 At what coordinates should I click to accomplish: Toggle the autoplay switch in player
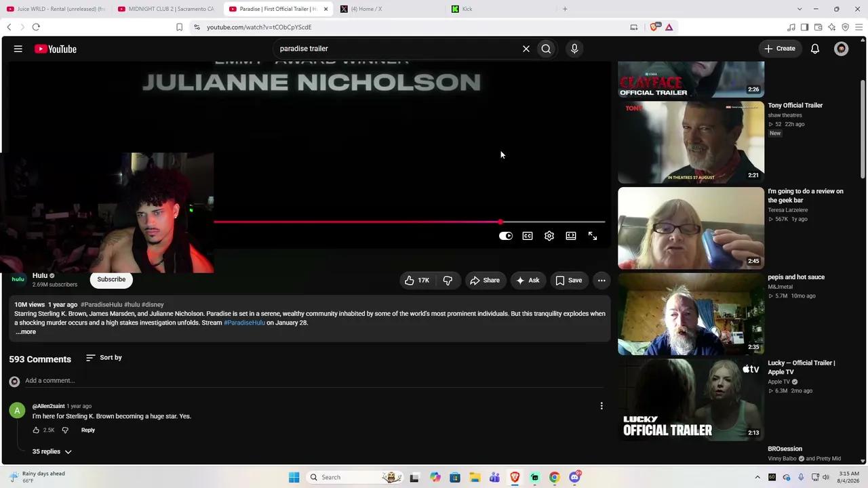click(x=506, y=236)
